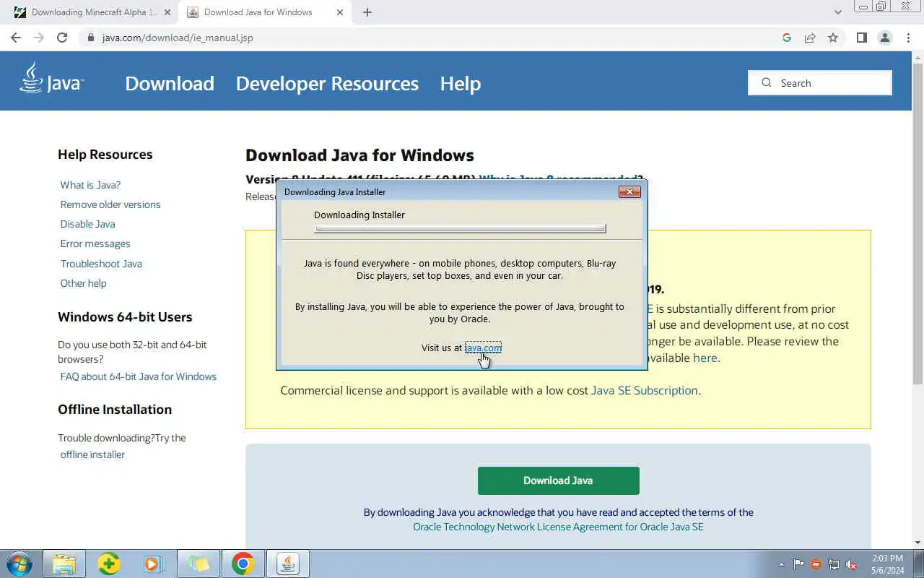
Task: Open the Chrome profile avatar
Action: (x=885, y=38)
